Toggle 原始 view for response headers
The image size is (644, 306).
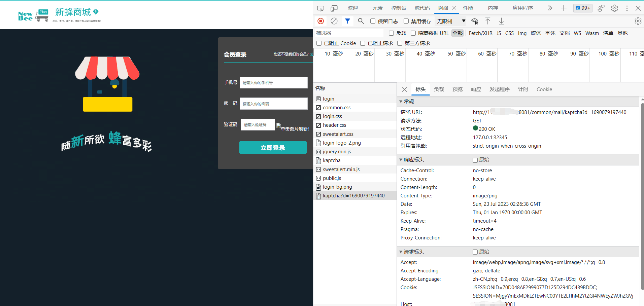coord(475,160)
